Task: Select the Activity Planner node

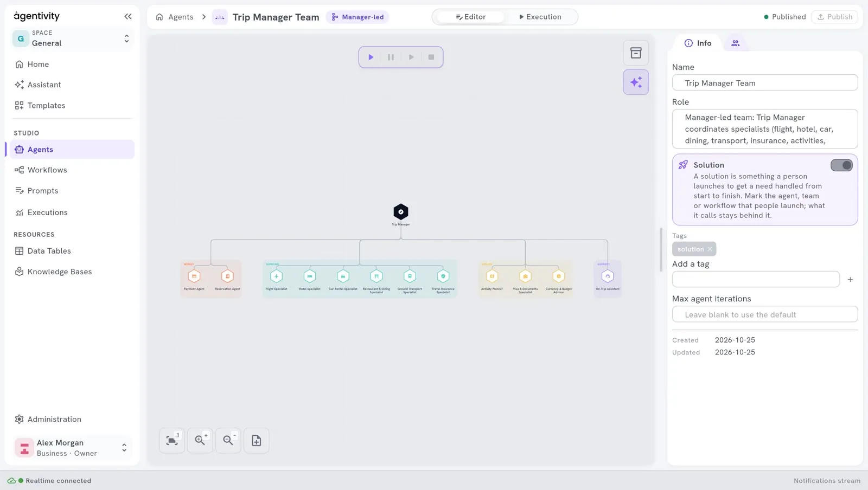Action: pos(492,276)
